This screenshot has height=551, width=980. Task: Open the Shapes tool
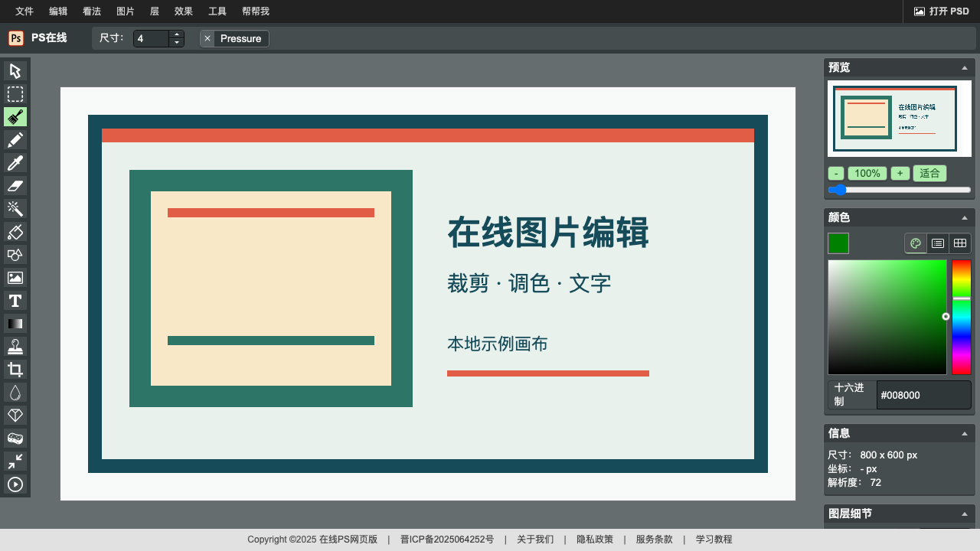pos(15,255)
